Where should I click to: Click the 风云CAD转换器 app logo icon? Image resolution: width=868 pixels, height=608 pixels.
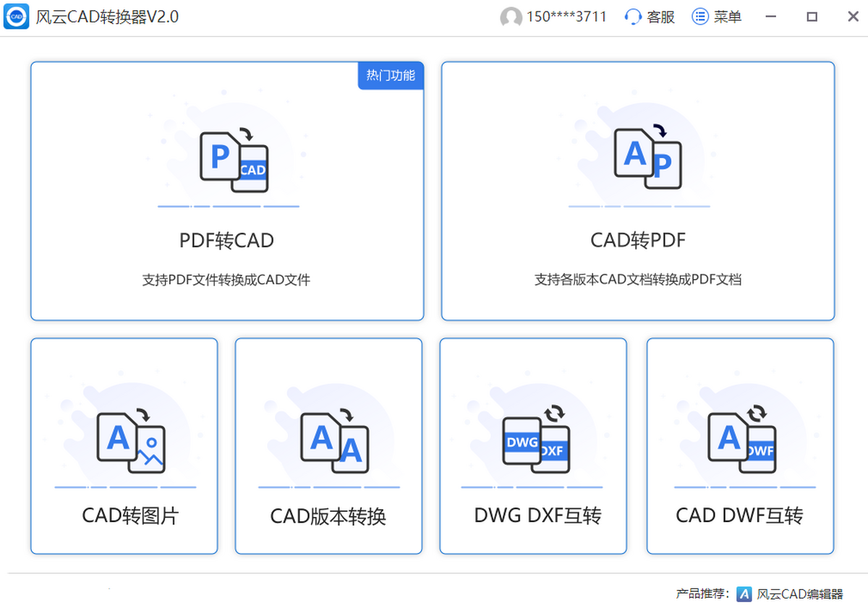pyautogui.click(x=16, y=16)
